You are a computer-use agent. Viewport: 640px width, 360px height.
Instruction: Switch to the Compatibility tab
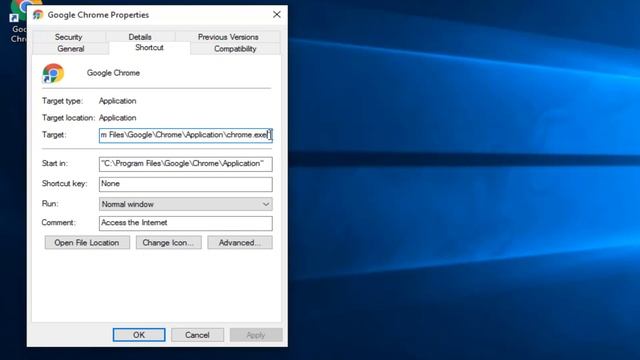pos(235,49)
